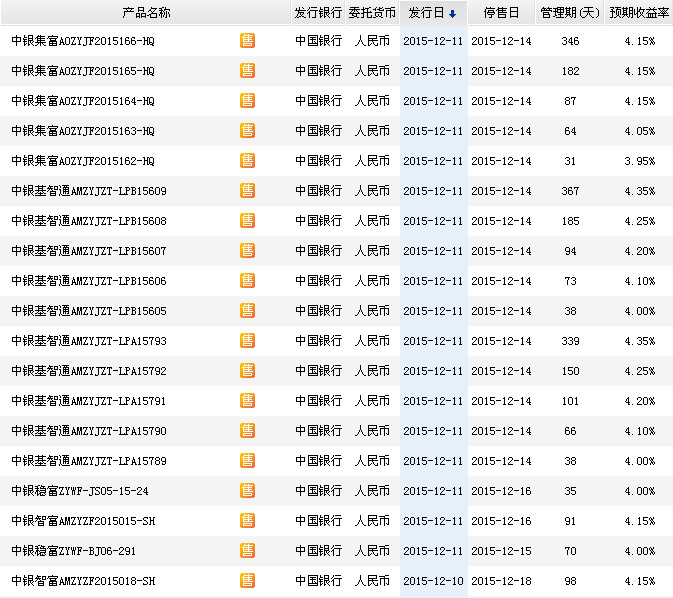Click the blue sort arrow beside 发行日
This screenshot has height=598, width=673.
452,14
